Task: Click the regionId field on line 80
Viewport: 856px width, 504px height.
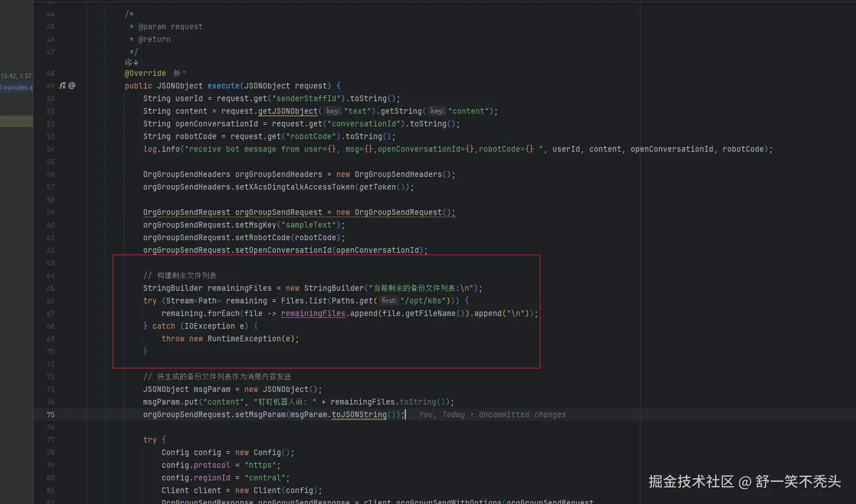Action: [x=212, y=478]
